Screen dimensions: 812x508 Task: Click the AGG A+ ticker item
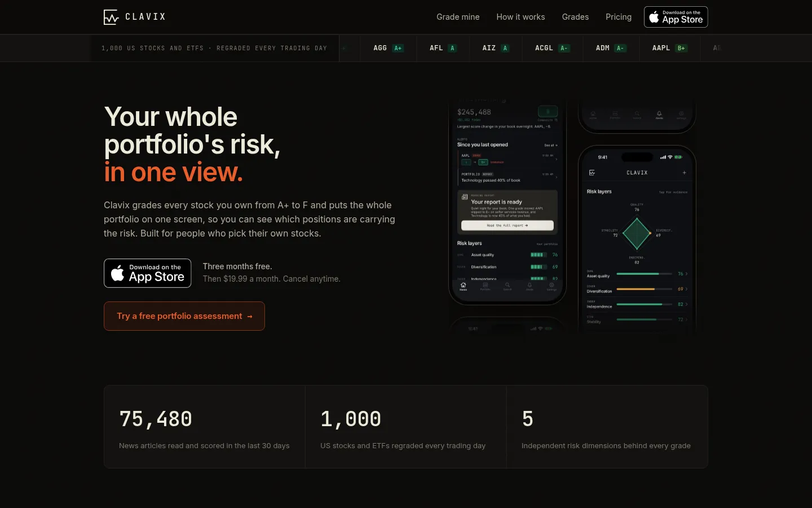click(x=389, y=48)
